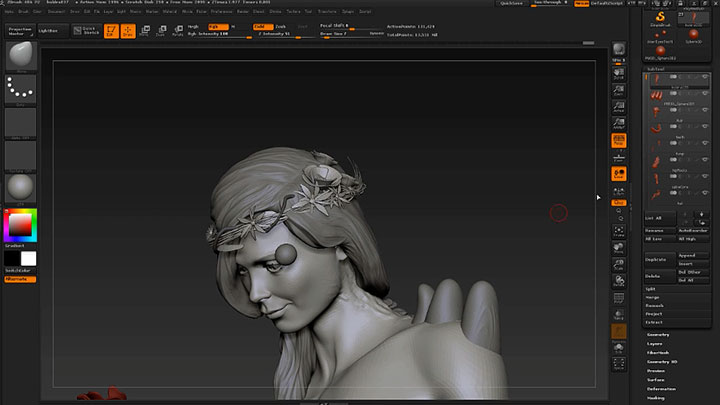
Task: Activate Quick Sketch mode
Action: (86, 31)
